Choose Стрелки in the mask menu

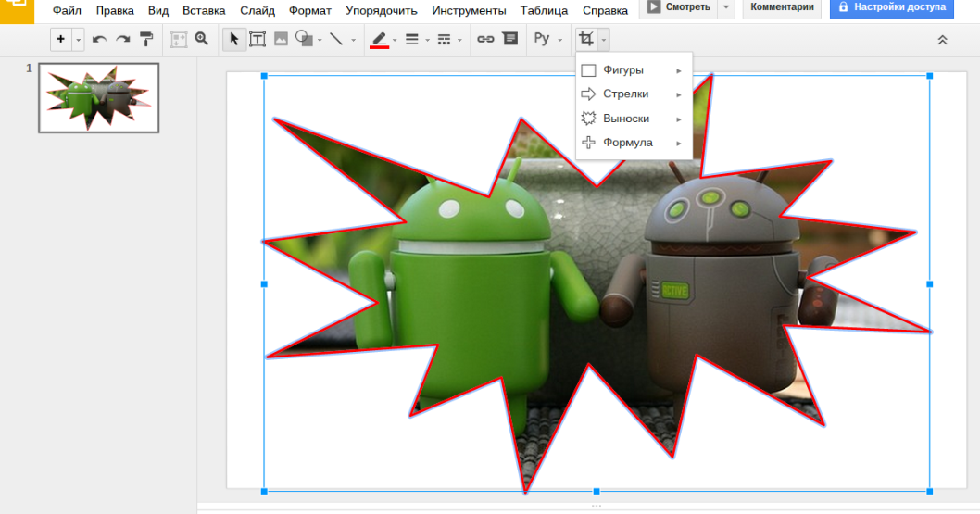click(x=634, y=94)
